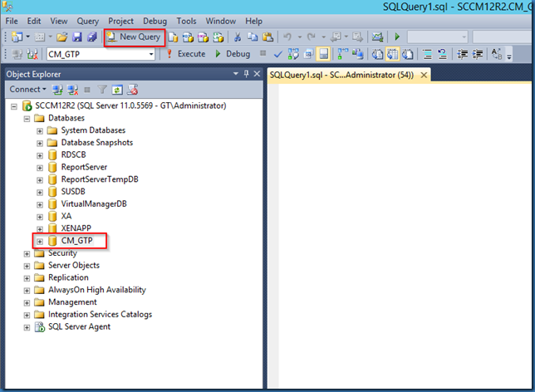
Task: Open the View menu
Action: coord(59,21)
